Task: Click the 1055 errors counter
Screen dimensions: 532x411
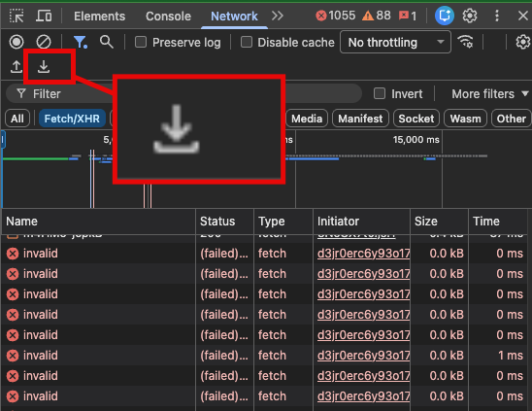Action: (335, 16)
